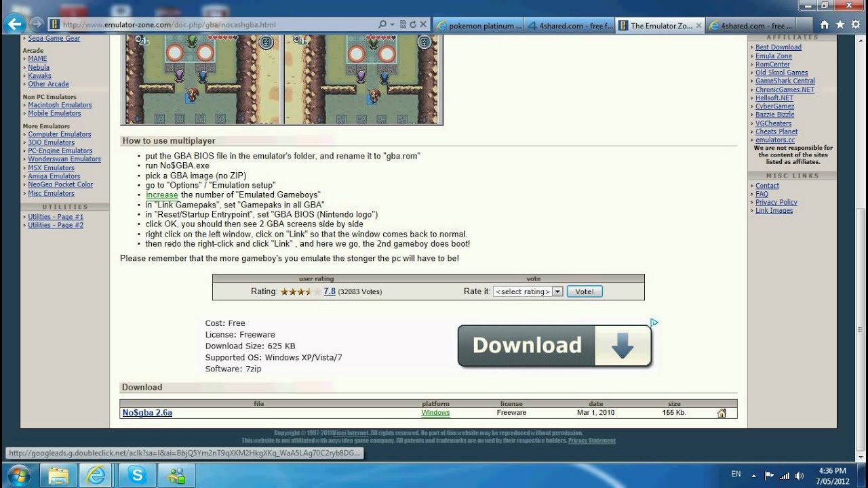Open the Other Arcade link

(x=48, y=84)
